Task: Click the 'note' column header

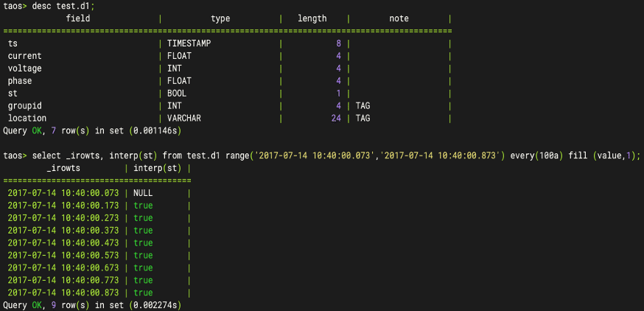Action: (399, 18)
